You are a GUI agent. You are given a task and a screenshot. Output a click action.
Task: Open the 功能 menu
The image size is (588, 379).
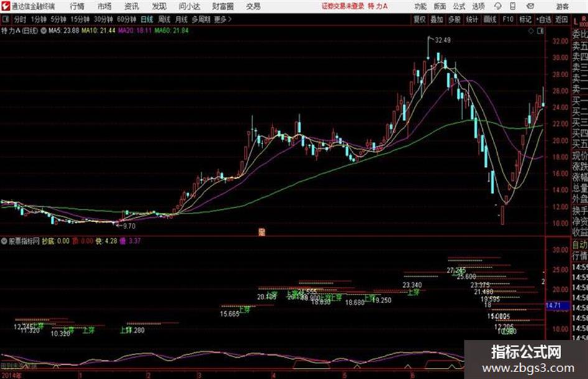[x=421, y=6]
